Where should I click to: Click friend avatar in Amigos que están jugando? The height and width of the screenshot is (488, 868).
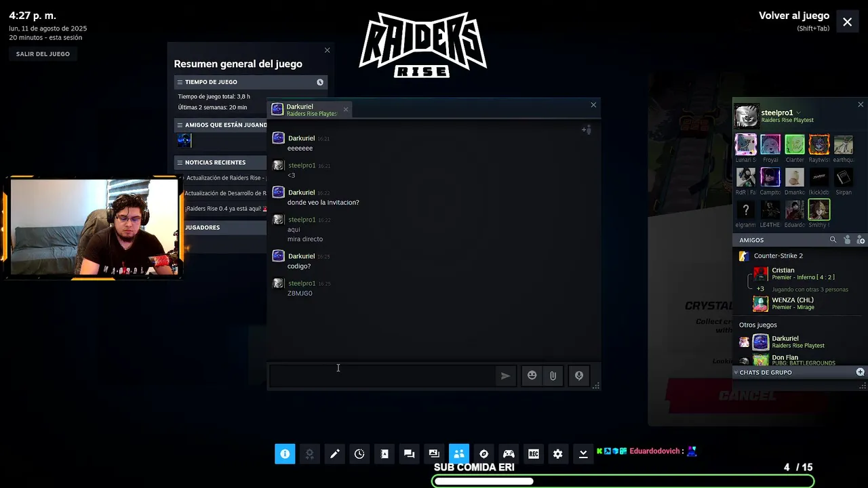tap(184, 140)
